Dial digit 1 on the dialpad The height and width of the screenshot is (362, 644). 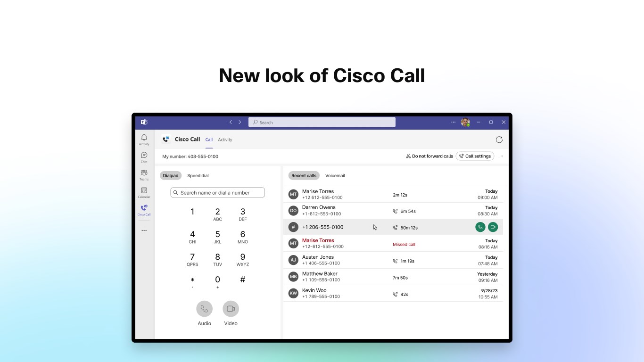point(192,212)
